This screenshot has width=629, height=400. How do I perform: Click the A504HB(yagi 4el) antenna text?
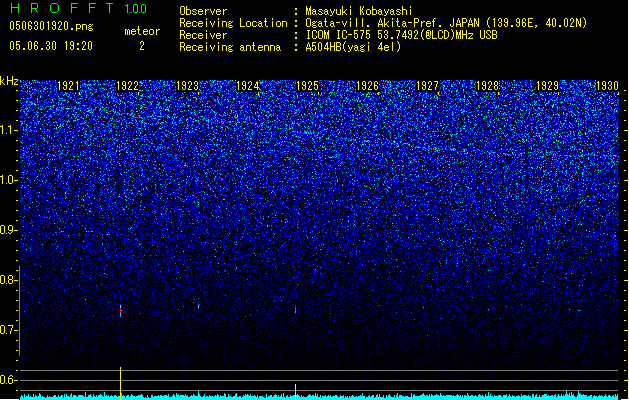point(353,47)
